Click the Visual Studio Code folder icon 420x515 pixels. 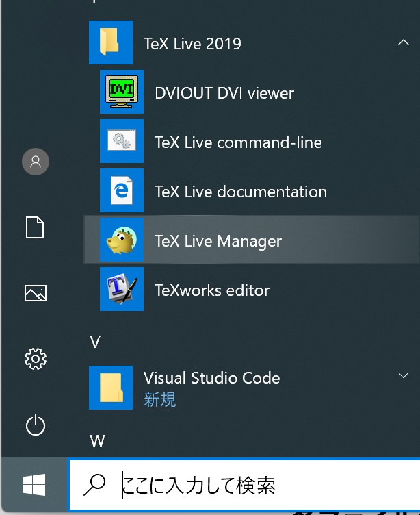coord(111,388)
